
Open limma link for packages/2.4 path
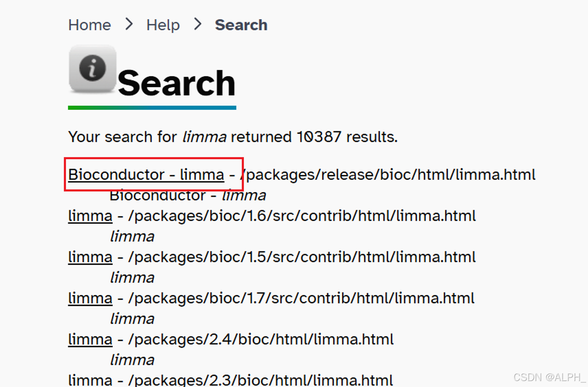click(90, 339)
